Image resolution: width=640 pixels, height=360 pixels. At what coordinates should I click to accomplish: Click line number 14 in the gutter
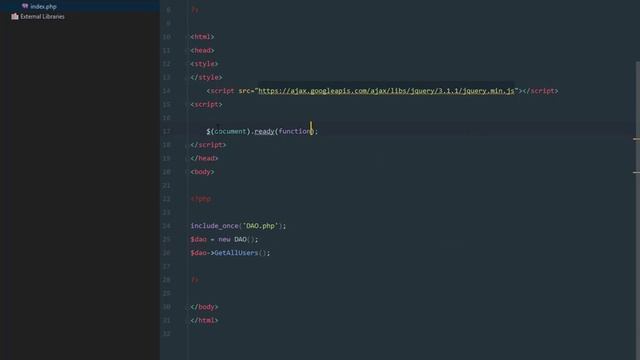click(x=167, y=91)
